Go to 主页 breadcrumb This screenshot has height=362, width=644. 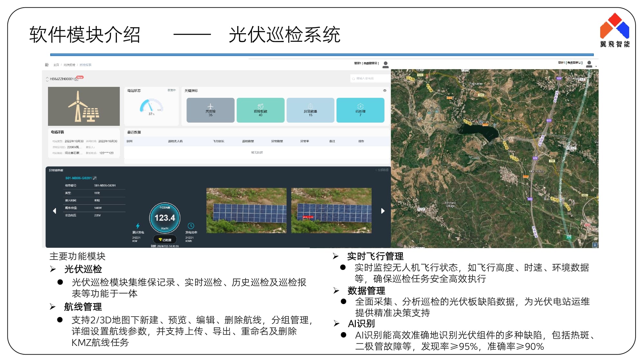(56, 65)
